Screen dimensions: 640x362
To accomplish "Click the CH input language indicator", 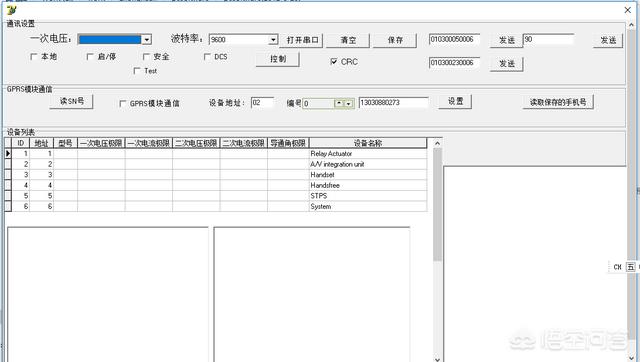I will coord(617,267).
